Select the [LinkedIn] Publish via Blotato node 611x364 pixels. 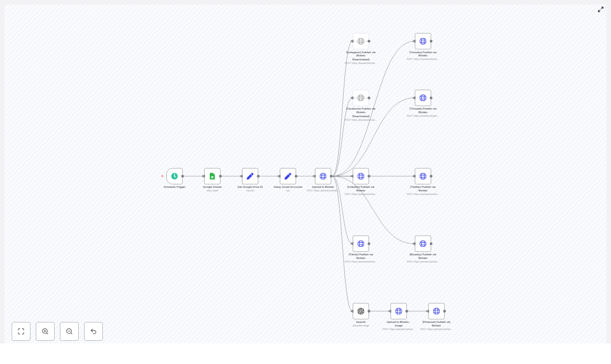361,176
